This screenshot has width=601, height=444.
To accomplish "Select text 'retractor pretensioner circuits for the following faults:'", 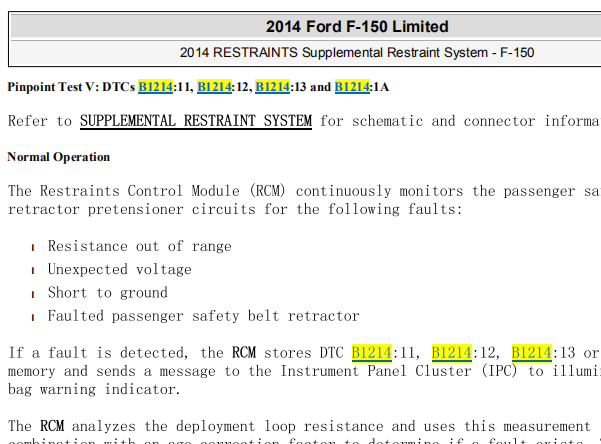I will coord(235,209).
